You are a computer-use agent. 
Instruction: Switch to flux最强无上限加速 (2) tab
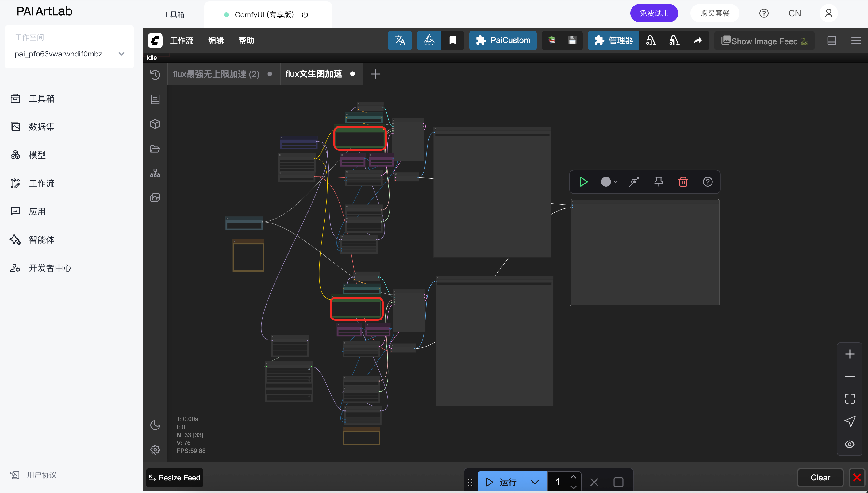coord(216,74)
